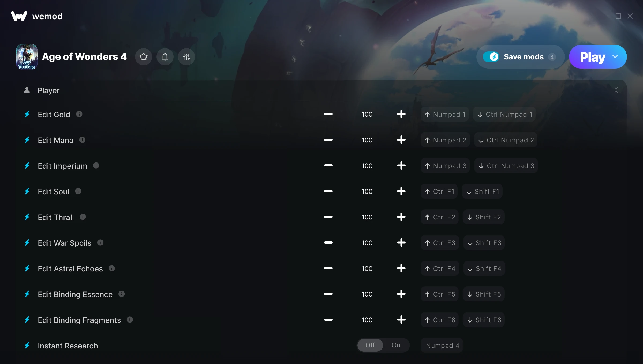Screen dimensions: 643x364
Task: Change the Numpad 4 hotkey for Instant Research
Action: click(x=442, y=346)
